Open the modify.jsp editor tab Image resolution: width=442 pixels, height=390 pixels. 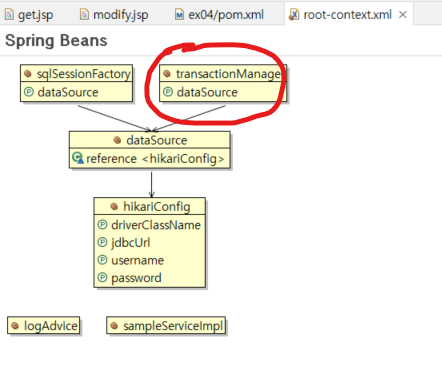point(114,15)
